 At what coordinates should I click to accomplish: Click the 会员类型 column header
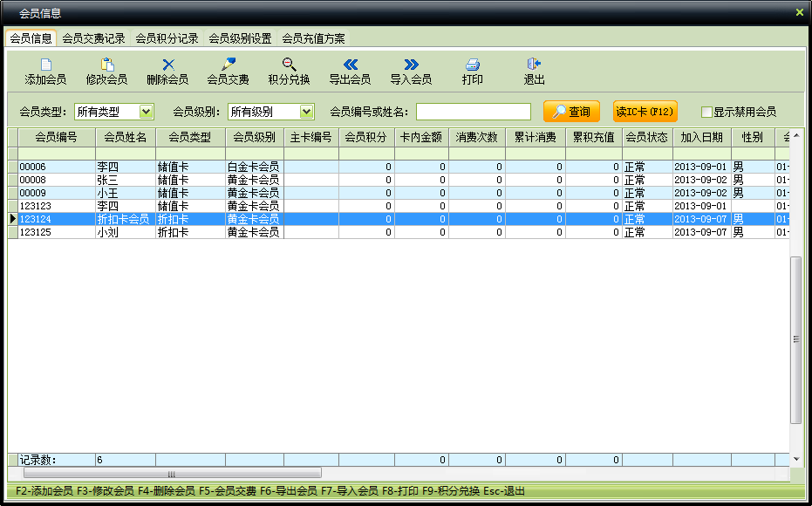click(190, 137)
